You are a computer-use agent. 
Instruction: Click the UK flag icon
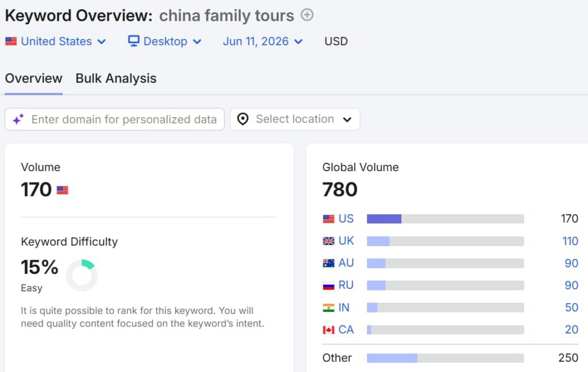328,241
